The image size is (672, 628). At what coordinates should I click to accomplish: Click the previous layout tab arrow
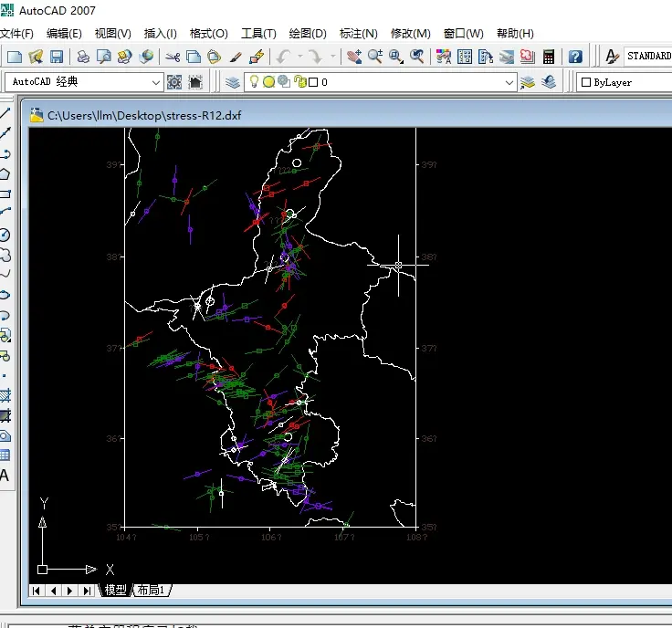(x=53, y=591)
